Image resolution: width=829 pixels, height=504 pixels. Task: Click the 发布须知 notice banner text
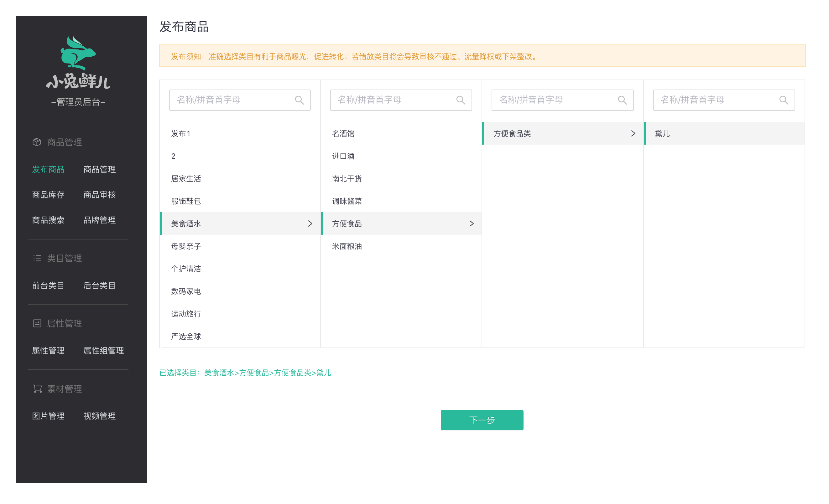tap(354, 56)
